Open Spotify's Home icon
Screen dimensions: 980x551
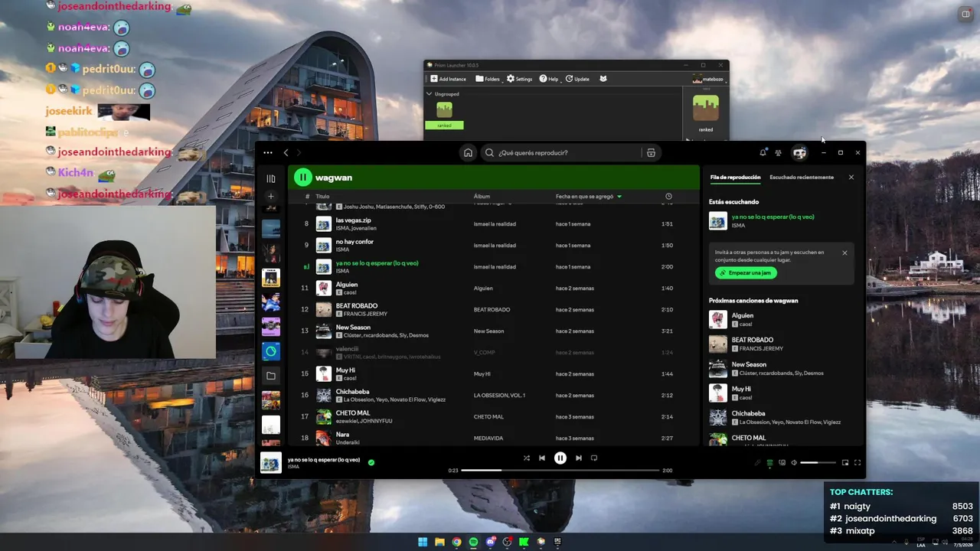click(468, 152)
